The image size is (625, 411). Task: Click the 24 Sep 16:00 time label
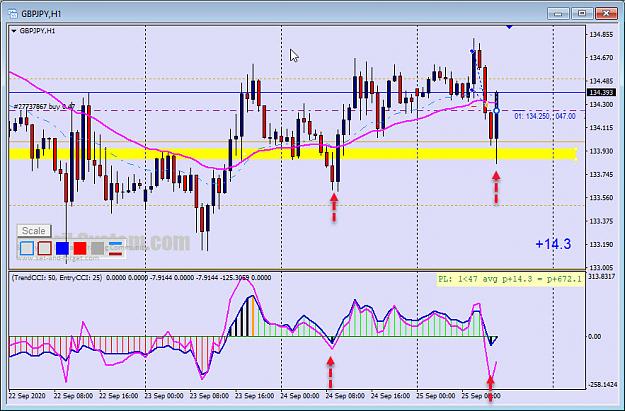pos(390,396)
